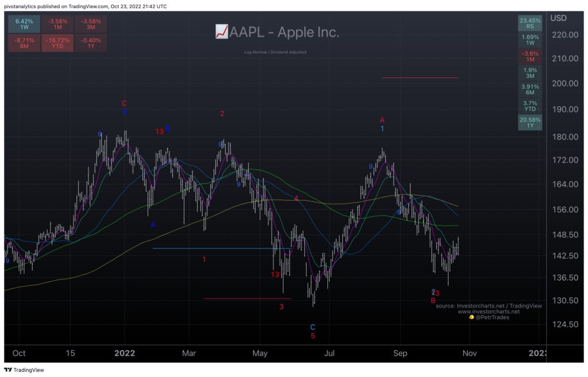Click the -3.6% 1M relative box

530,56
